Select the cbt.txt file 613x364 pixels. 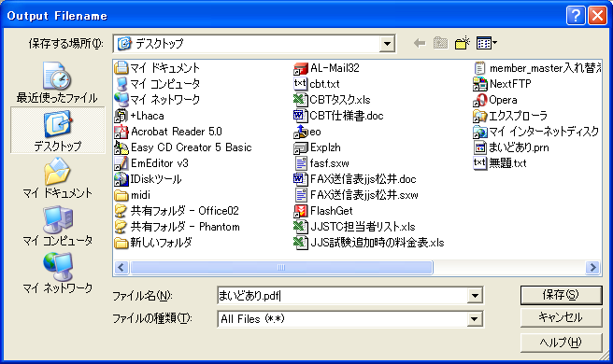(x=317, y=84)
